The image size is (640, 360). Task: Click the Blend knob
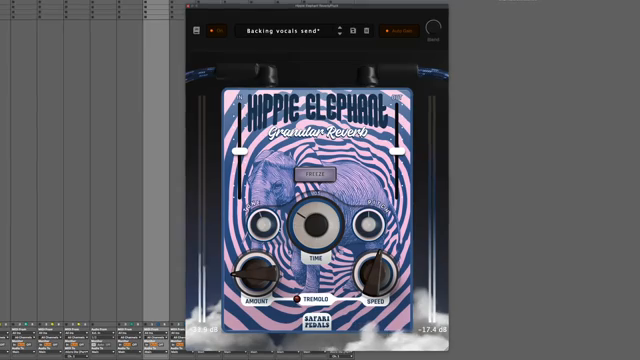[x=433, y=28]
